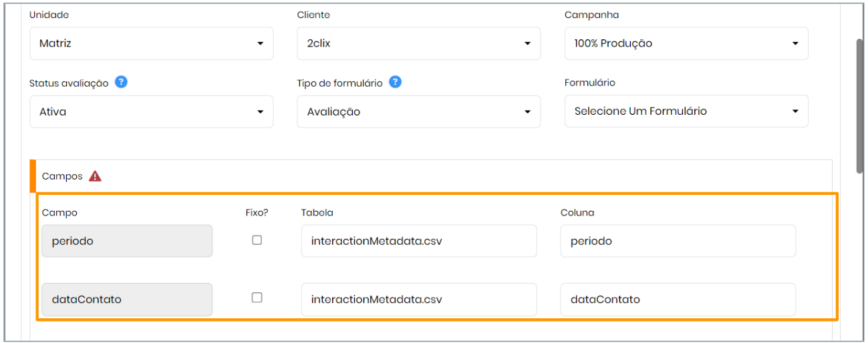Select a form in the Formulário dropdown
The height and width of the screenshot is (343, 868).
pos(686,111)
